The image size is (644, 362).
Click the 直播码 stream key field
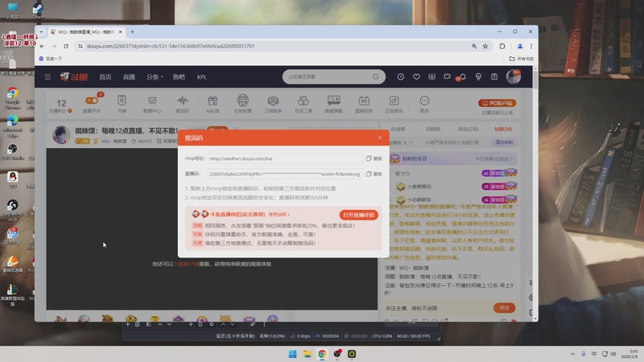[x=285, y=174]
